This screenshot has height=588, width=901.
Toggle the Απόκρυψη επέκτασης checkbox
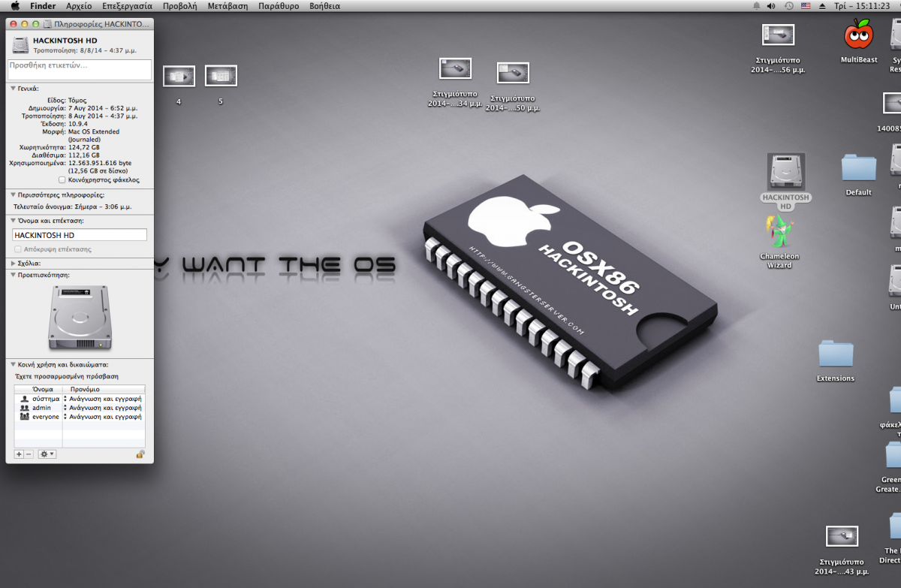click(17, 249)
